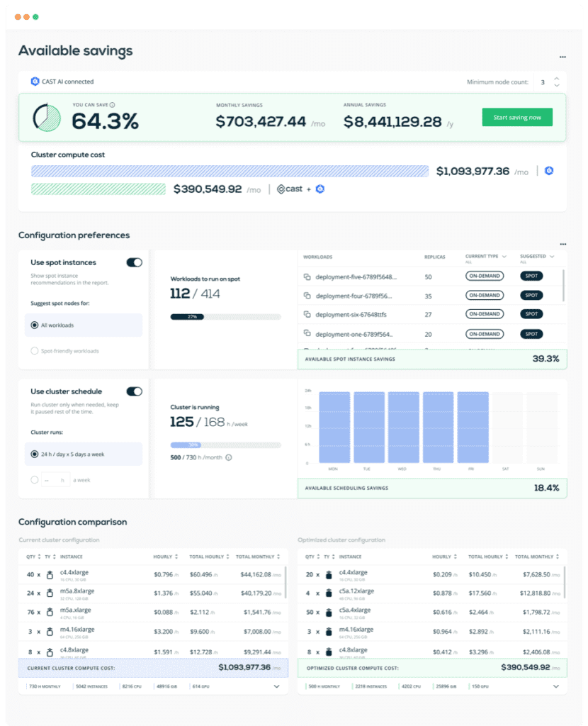Toggle the Use cluster schedule switch
588x726 pixels.
(x=134, y=391)
